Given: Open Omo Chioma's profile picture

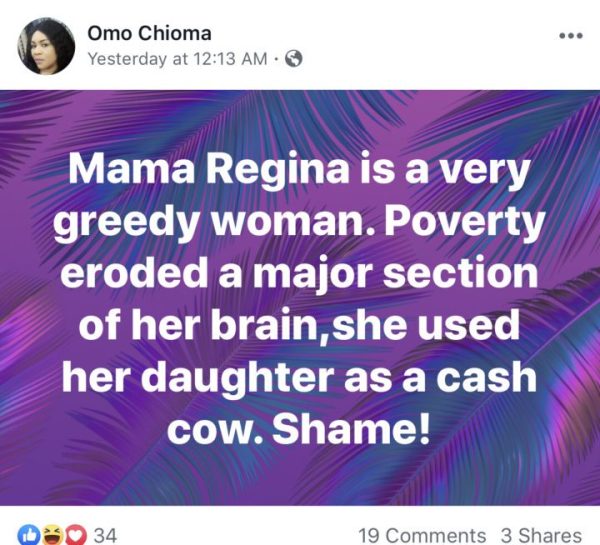Looking at the screenshot, I should pos(45,45).
